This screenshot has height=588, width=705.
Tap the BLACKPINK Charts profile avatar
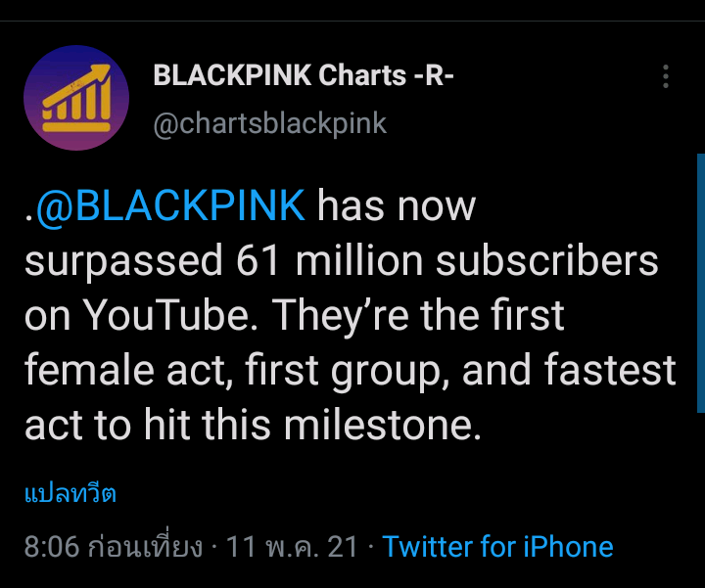point(76,98)
